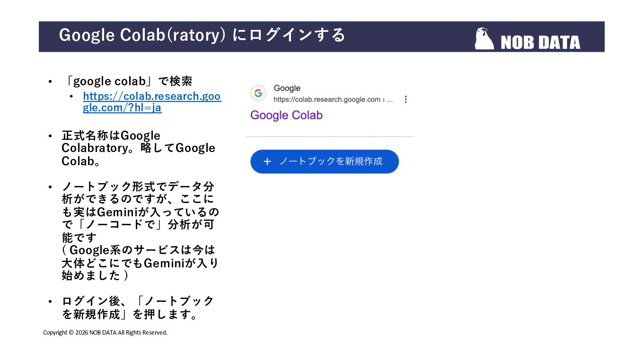
Task: Click the slide title Google Colab(ratory) にログインする
Action: click(x=202, y=35)
